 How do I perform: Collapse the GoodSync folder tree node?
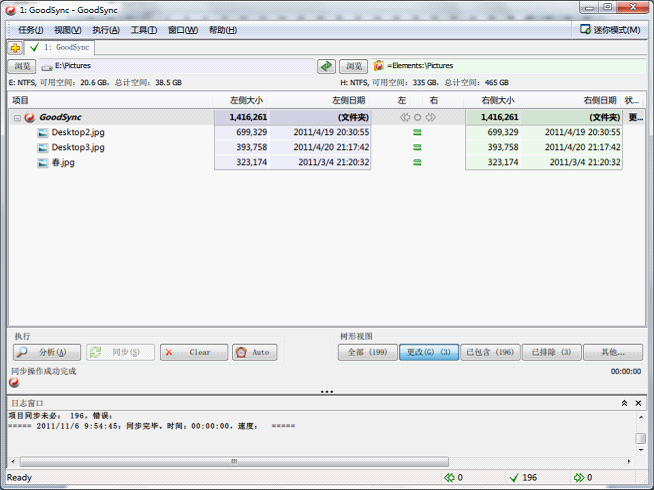pos(17,118)
